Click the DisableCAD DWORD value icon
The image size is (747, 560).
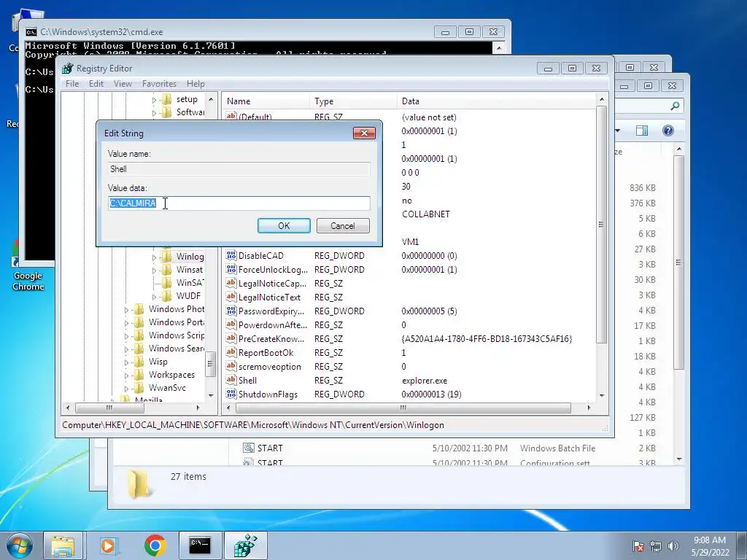pyautogui.click(x=231, y=255)
